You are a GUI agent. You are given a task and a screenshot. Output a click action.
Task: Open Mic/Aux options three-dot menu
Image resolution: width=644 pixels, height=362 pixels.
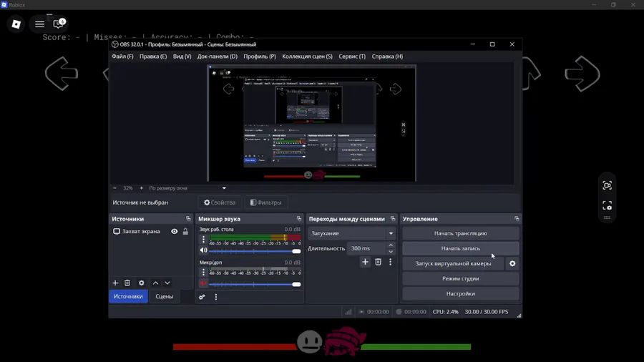tap(203, 272)
